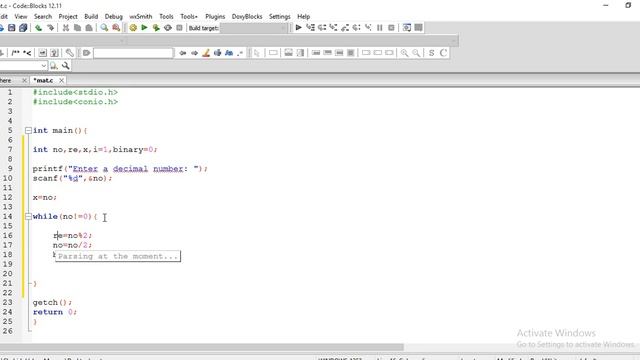Open the Help menu

click(x=303, y=16)
